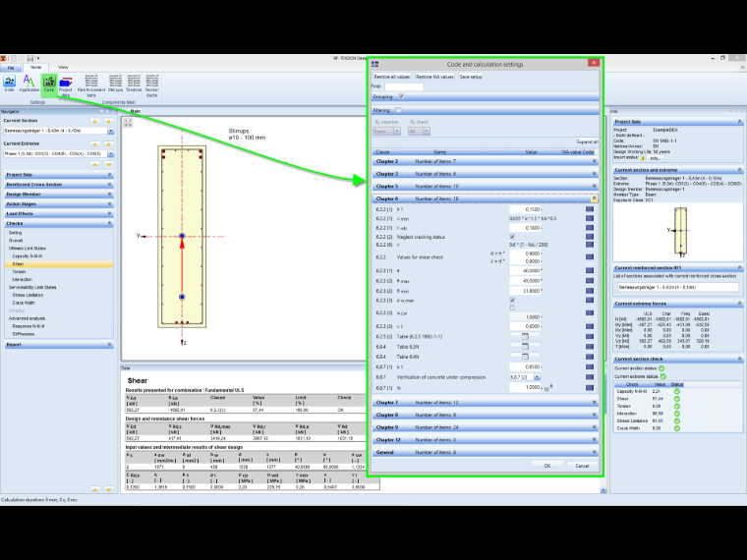The image size is (747, 560).
Task: Expand the General group
Action: (x=594, y=452)
